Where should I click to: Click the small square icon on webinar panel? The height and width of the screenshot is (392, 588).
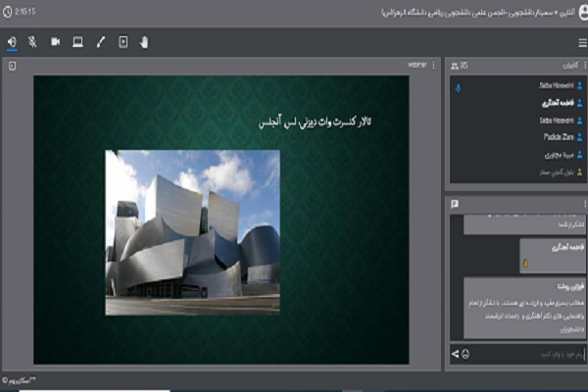coord(13,66)
